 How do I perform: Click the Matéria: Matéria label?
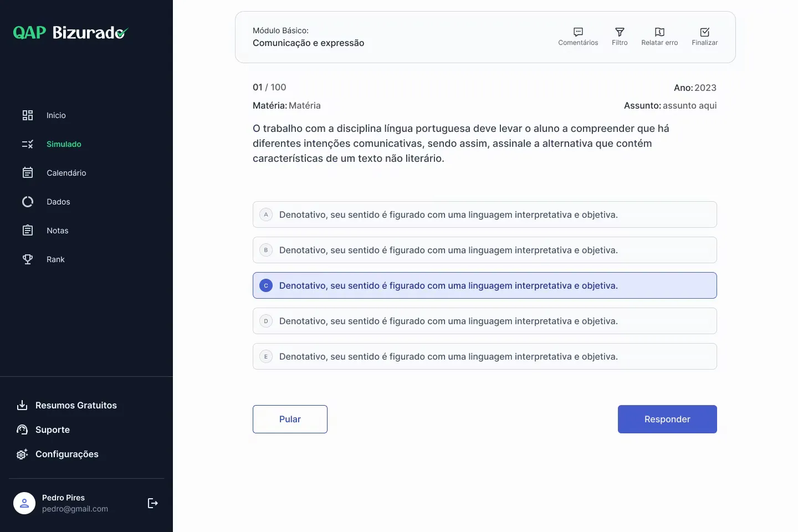tap(287, 105)
